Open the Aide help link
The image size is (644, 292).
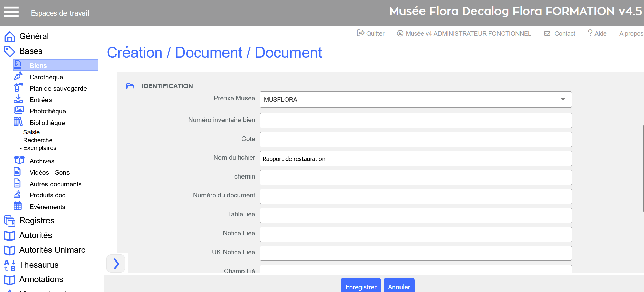point(597,33)
